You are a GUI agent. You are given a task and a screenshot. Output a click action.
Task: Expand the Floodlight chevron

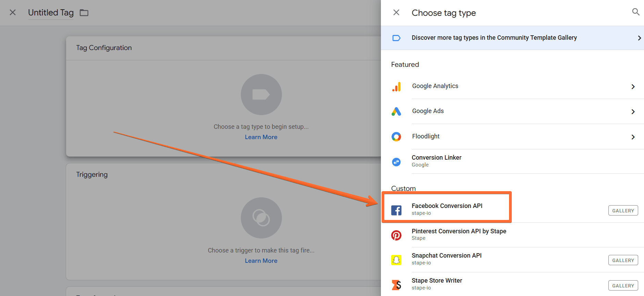click(633, 137)
